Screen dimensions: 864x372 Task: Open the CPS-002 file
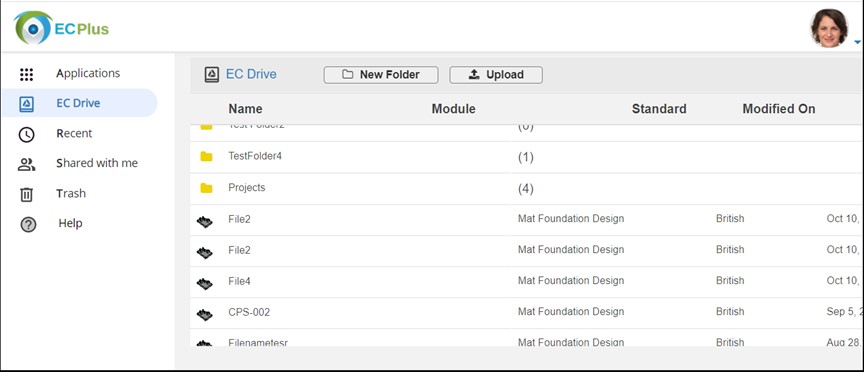pos(249,312)
